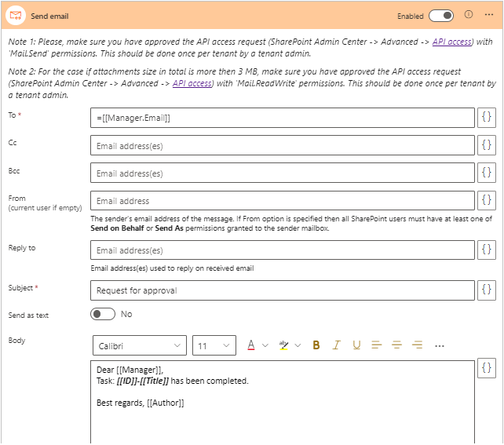Center align the body text

396,345
